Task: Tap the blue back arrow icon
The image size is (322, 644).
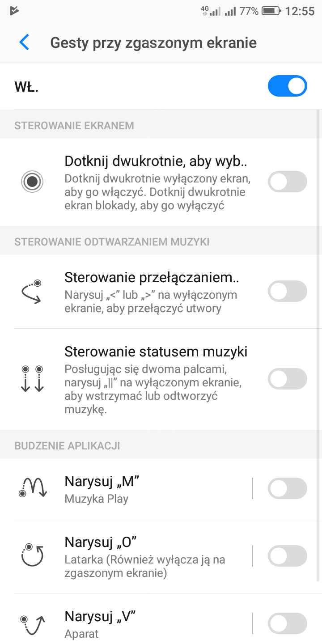Action: pos(24,42)
